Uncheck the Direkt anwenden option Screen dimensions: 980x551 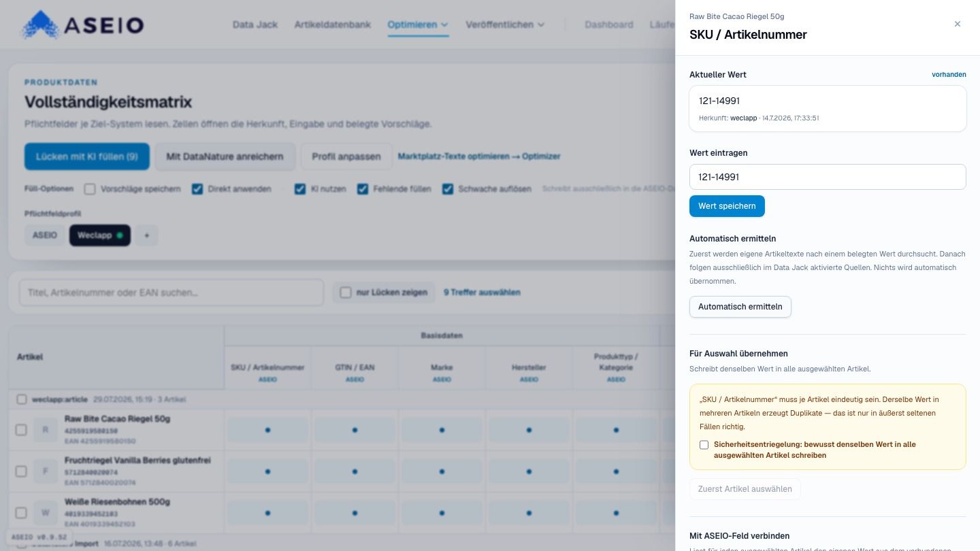pos(197,189)
